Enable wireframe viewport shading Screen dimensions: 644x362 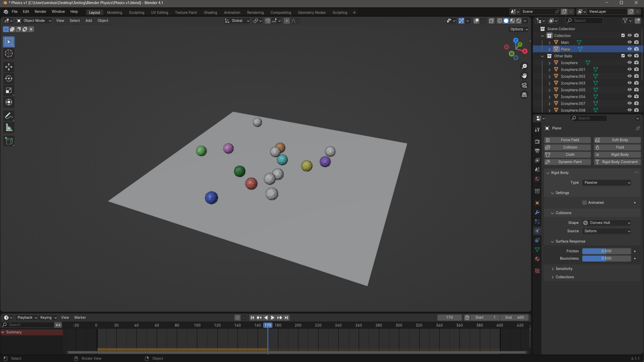pos(500,21)
